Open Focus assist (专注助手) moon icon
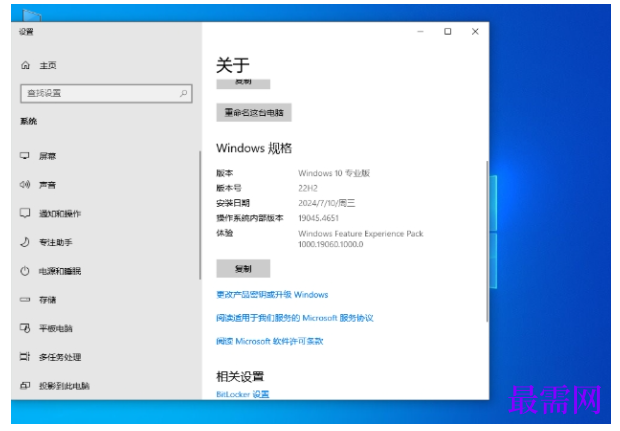Viewport: 620px width, 431px height. click(25, 242)
